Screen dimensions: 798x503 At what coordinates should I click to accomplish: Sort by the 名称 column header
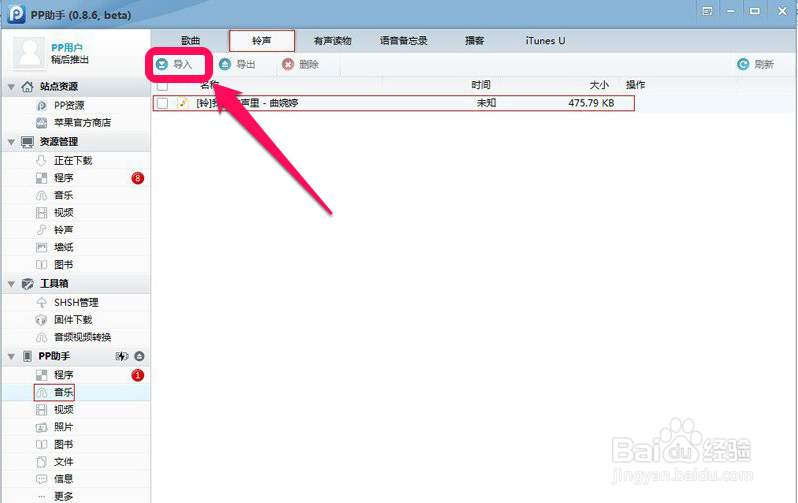(x=209, y=85)
